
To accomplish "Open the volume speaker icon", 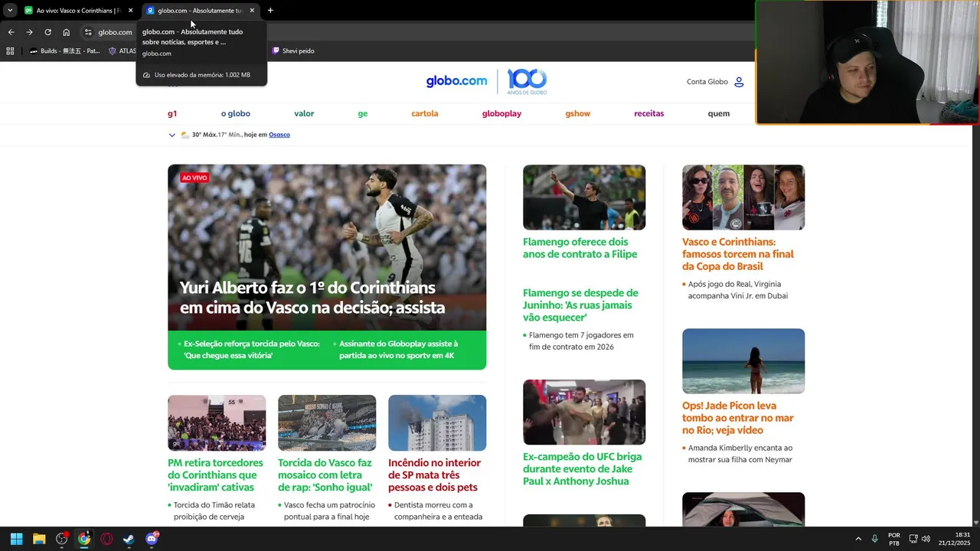I will pyautogui.click(x=926, y=539).
